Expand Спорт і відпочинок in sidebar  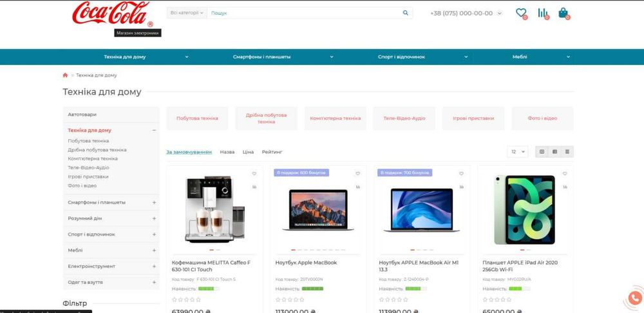[154, 234]
